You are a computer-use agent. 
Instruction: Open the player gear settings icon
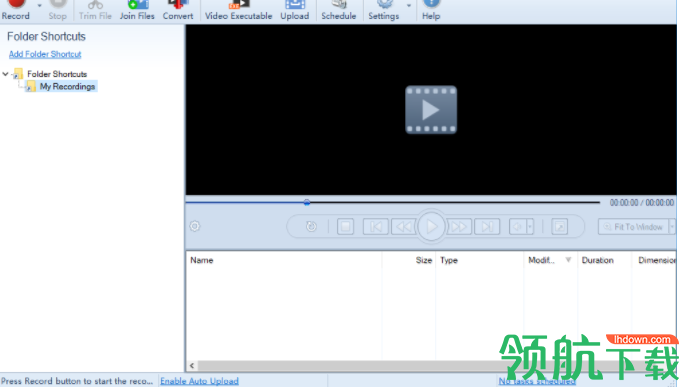(x=195, y=226)
